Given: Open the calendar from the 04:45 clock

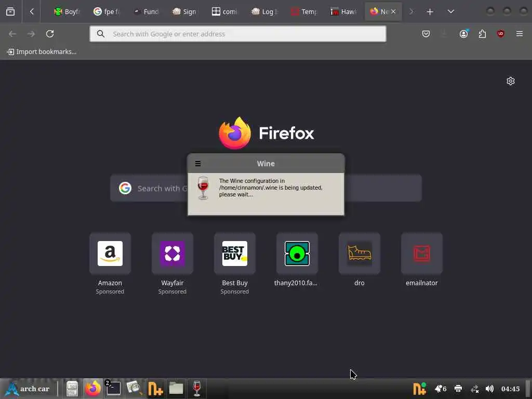Looking at the screenshot, I should tap(510, 389).
